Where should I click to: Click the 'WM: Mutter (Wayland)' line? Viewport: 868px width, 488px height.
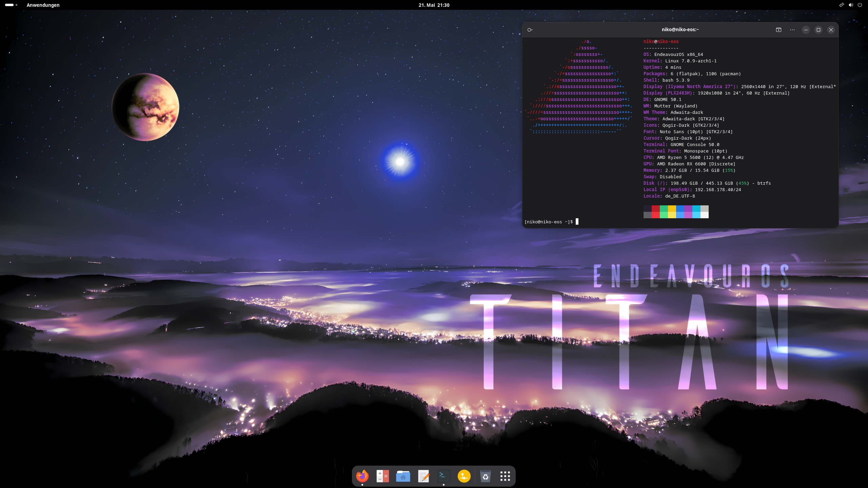671,106
